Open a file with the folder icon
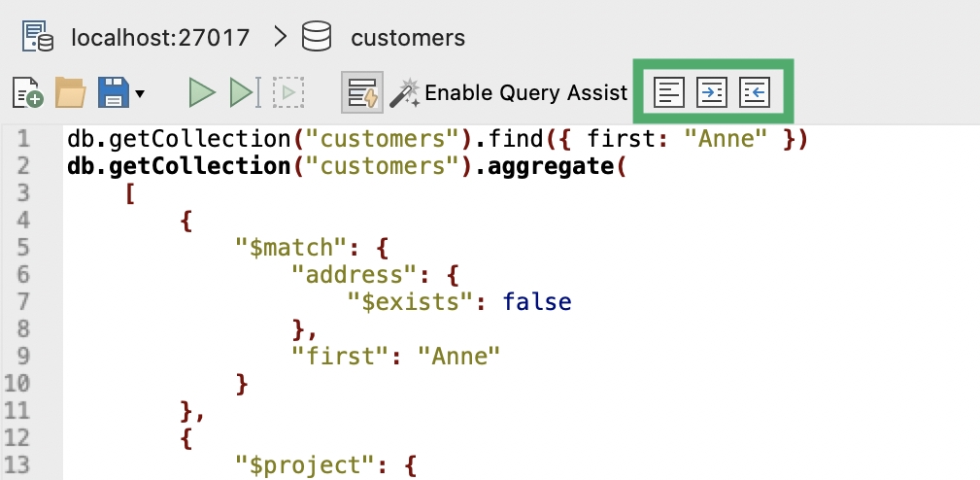 tap(71, 92)
